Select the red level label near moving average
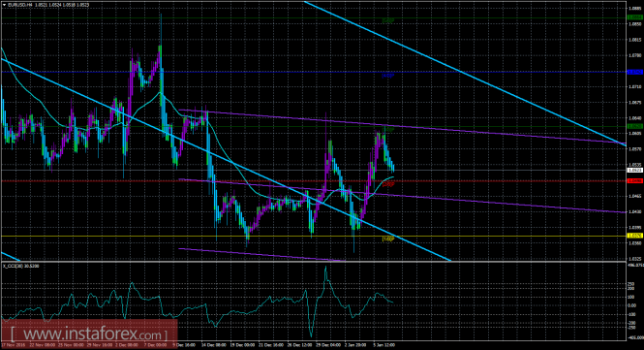The image size is (644, 350). (x=387, y=184)
